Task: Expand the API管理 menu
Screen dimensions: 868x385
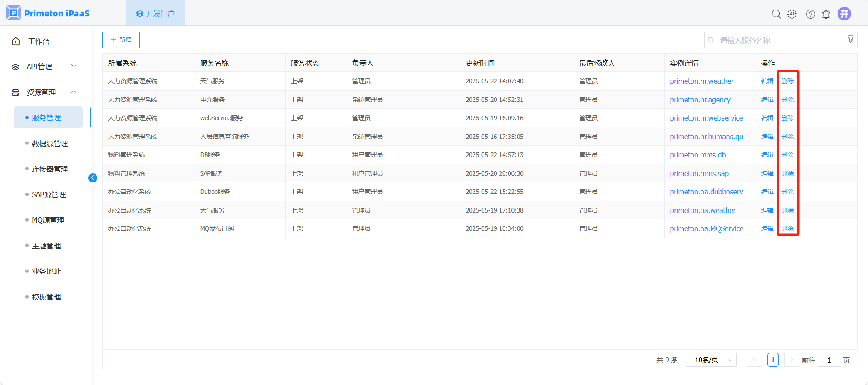Action: (x=44, y=66)
